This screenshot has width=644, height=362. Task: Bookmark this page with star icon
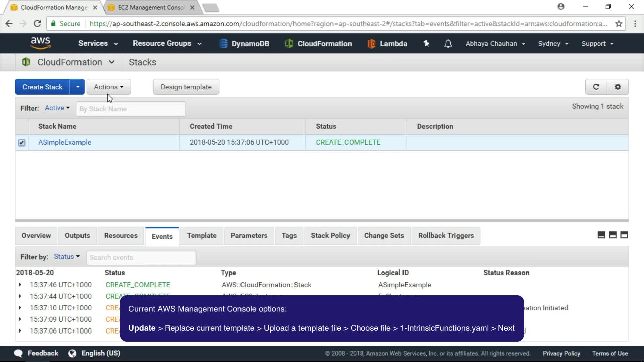click(619, 24)
